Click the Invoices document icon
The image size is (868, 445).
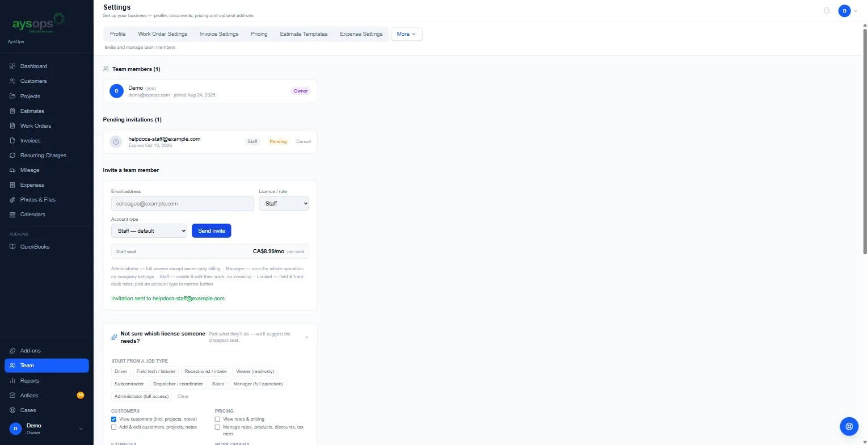tap(12, 141)
